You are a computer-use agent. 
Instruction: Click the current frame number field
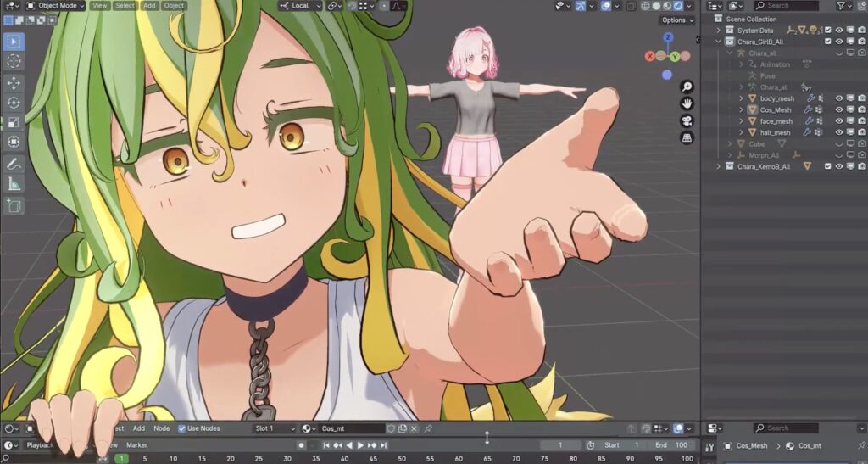point(560,445)
